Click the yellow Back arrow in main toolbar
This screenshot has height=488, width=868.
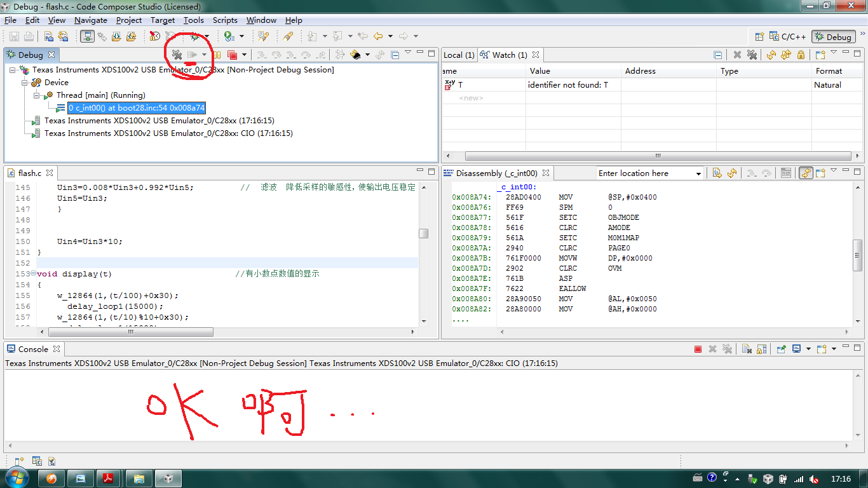tap(378, 37)
